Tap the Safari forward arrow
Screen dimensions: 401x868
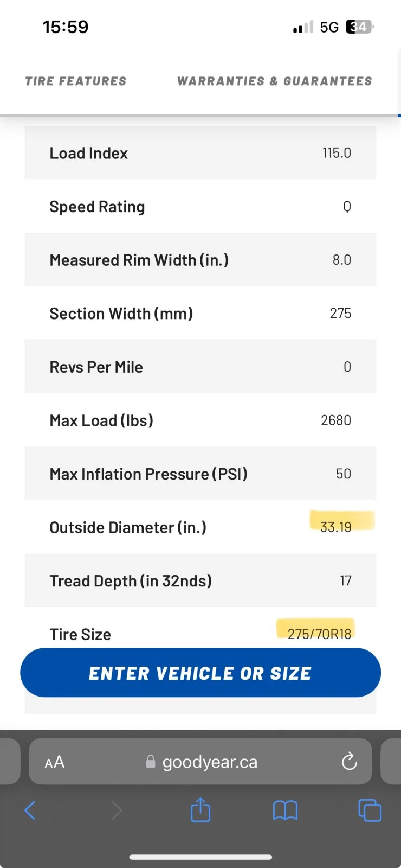tap(117, 810)
